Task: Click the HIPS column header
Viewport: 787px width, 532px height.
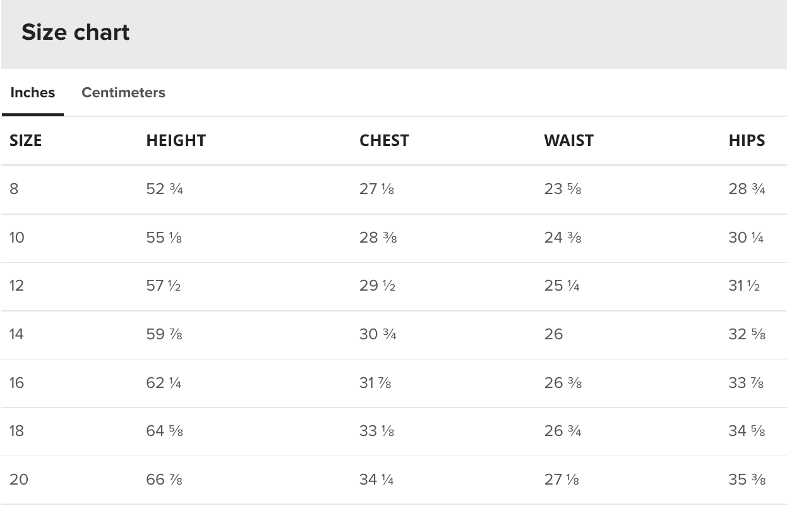Action: pos(747,140)
